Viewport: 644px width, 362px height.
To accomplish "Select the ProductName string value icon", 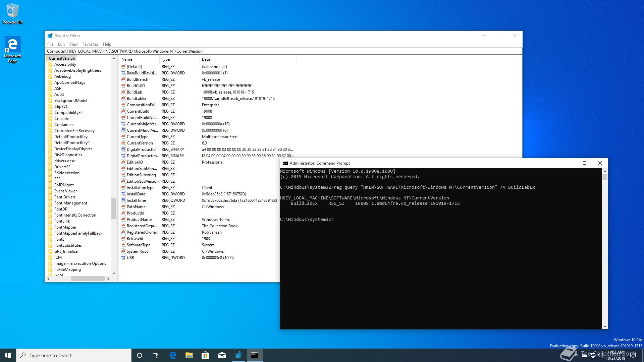I will click(x=123, y=219).
